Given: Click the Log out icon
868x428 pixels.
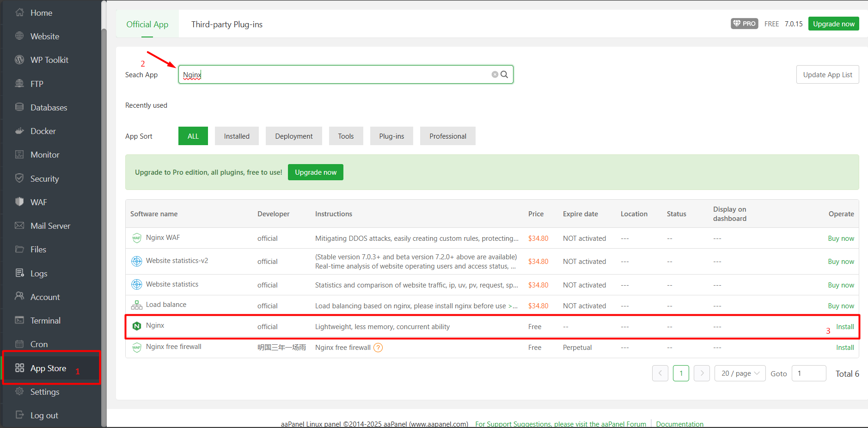Looking at the screenshot, I should 19,415.
